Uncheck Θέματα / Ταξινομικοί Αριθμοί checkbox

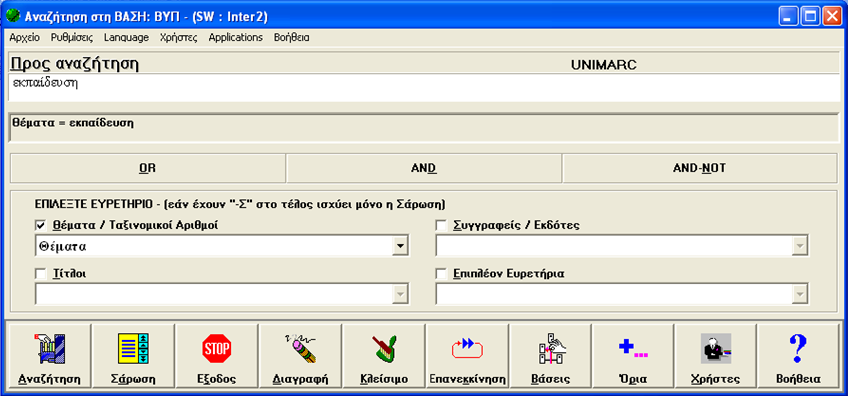tap(41, 226)
